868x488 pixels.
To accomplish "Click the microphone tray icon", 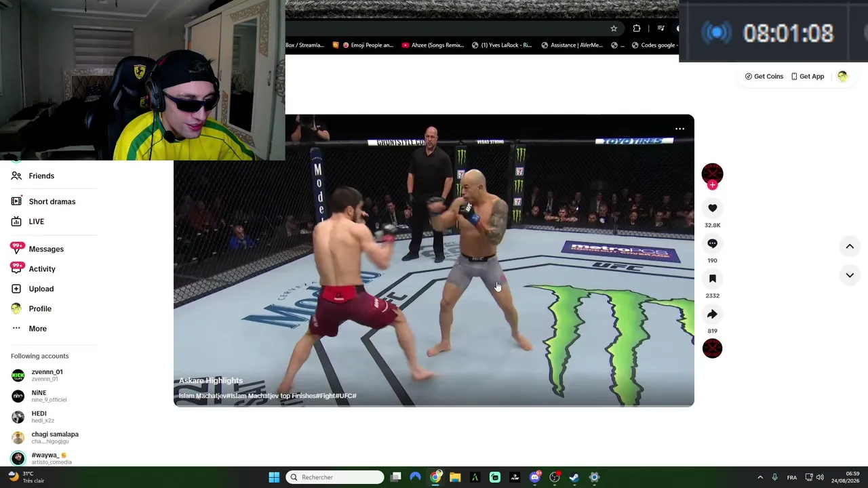I will click(x=774, y=477).
